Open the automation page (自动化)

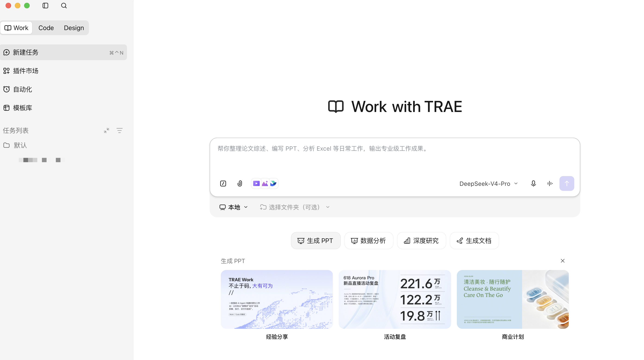pyautogui.click(x=63, y=89)
